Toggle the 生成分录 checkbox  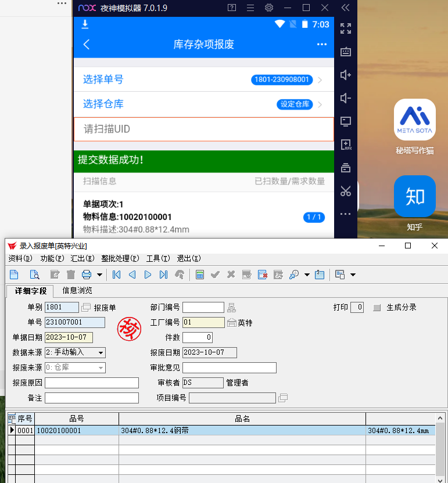coord(377,307)
